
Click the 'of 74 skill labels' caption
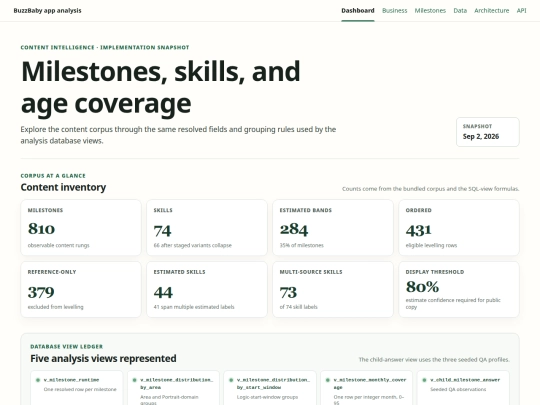(x=299, y=307)
